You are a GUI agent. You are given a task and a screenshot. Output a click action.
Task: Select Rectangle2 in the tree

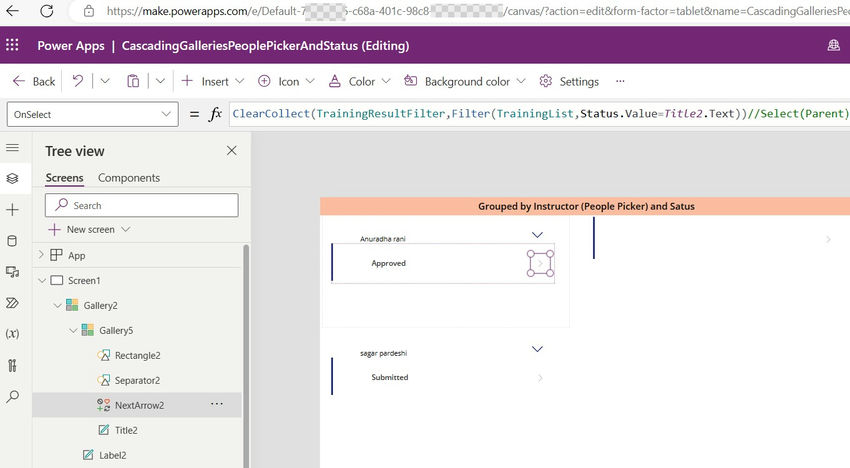[138, 355]
